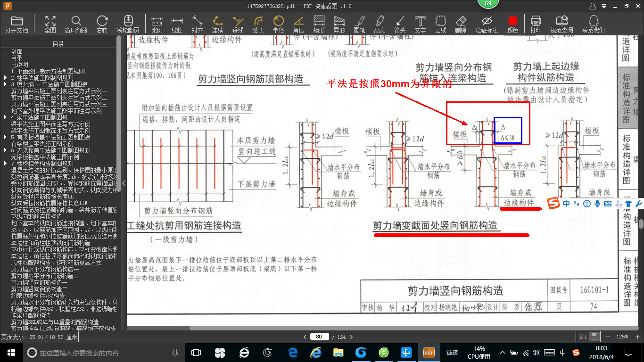This screenshot has height=362, width=644.
Task: Zoom out with the minus button
Action: click(608, 337)
